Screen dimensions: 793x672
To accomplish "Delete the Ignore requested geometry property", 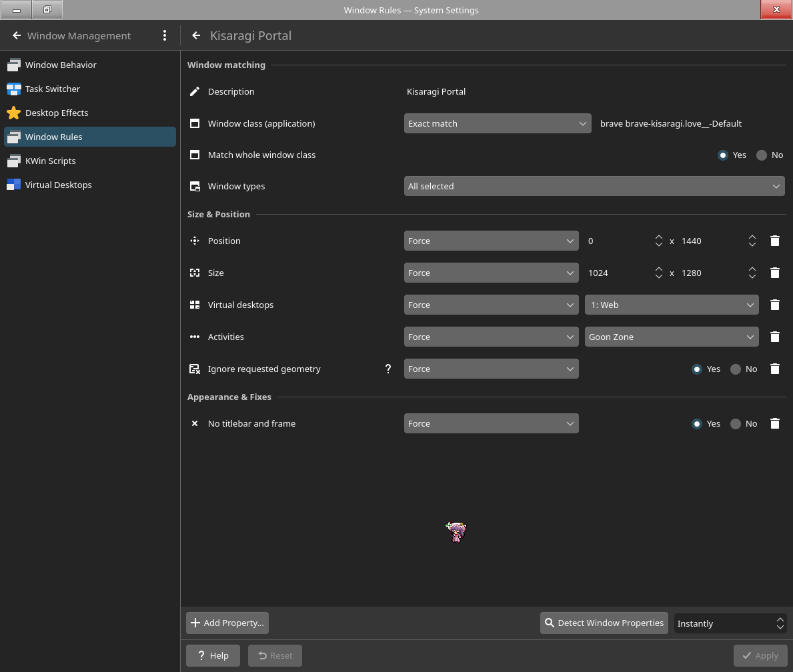I will tap(775, 369).
